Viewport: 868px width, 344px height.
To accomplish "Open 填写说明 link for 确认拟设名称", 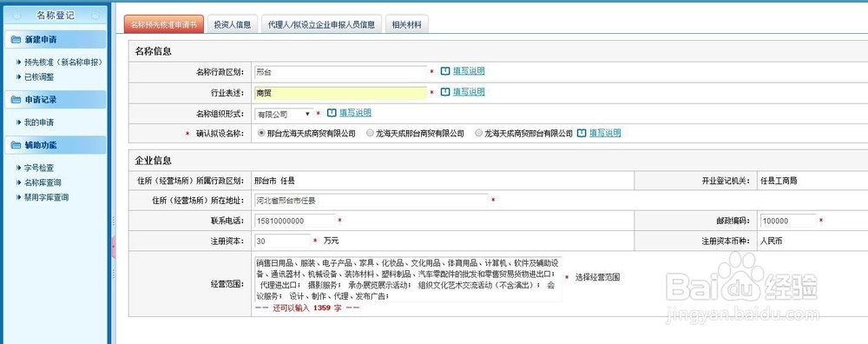I will [605, 133].
